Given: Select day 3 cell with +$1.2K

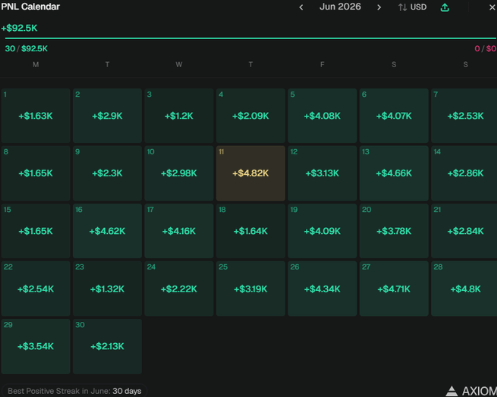Looking at the screenshot, I should pyautogui.click(x=179, y=116).
